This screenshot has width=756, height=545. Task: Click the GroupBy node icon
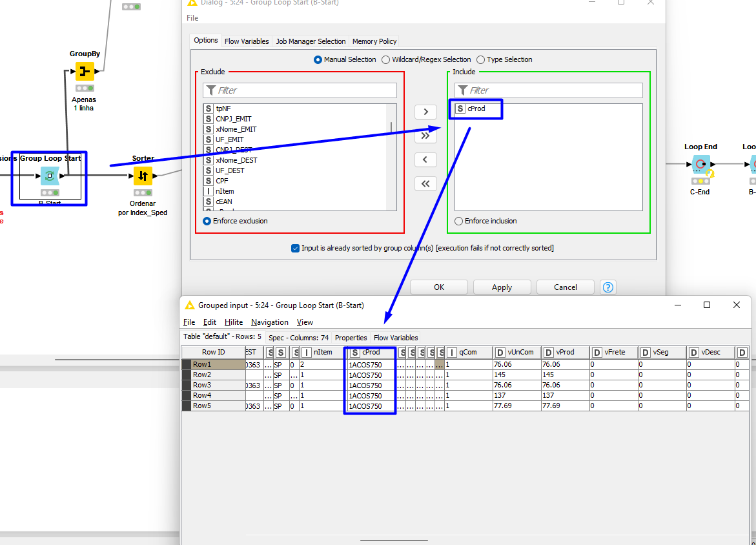click(85, 71)
